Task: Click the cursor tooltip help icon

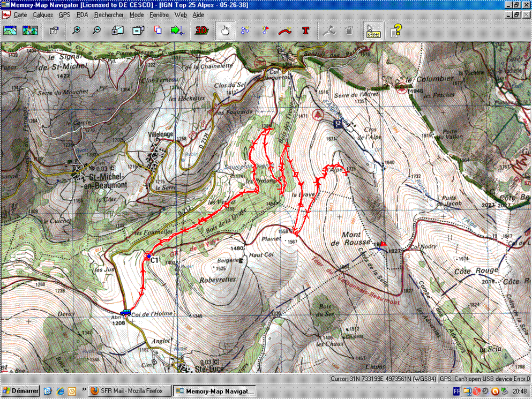Action: tap(373, 31)
